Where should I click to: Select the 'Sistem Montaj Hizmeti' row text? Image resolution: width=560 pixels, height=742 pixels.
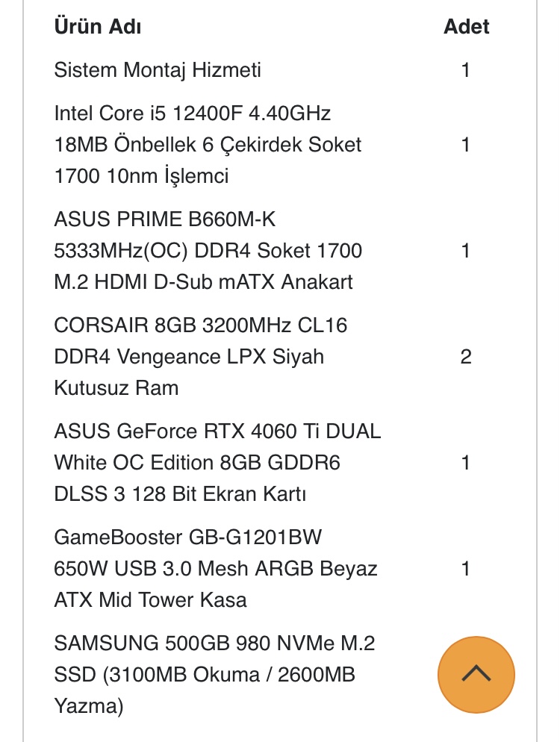tap(158, 71)
